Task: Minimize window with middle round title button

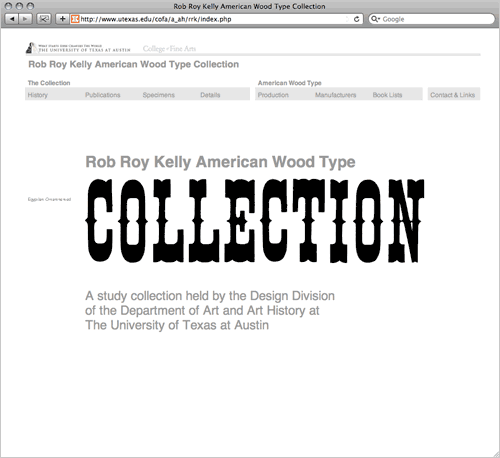Action: (19, 6)
